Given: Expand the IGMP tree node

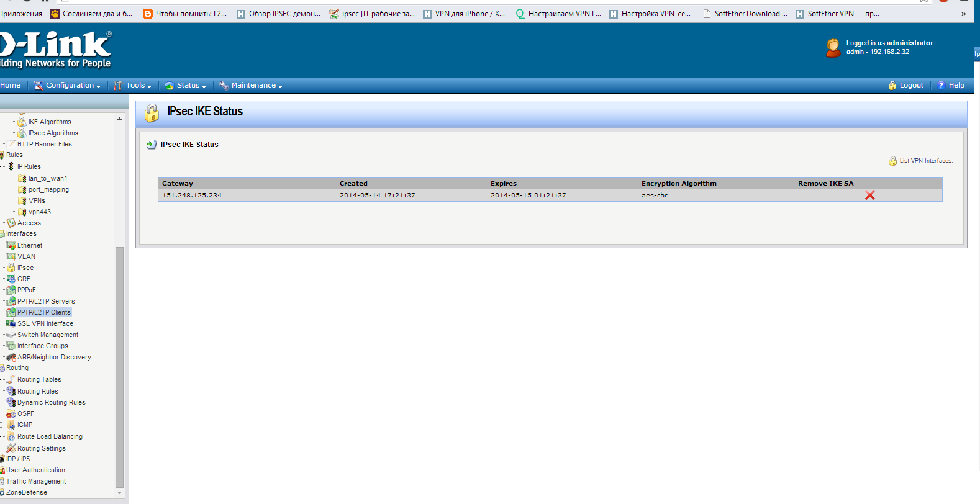Looking at the screenshot, I should 2,425.
